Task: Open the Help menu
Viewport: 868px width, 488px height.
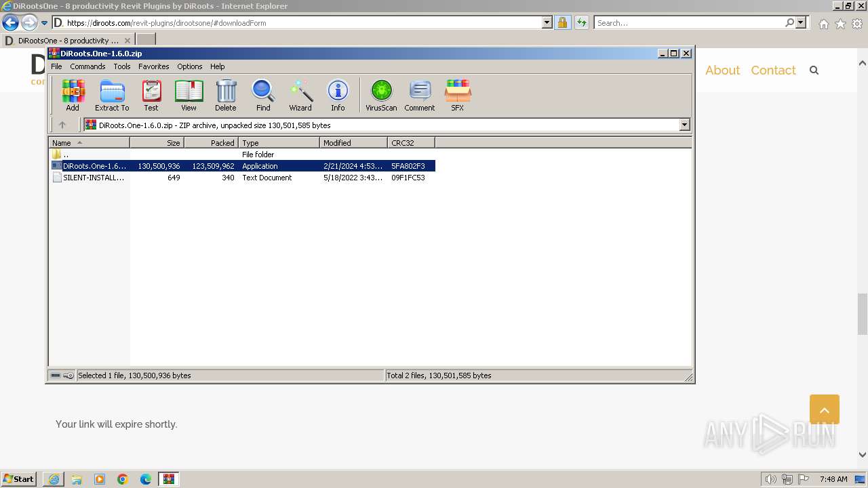Action: click(218, 66)
